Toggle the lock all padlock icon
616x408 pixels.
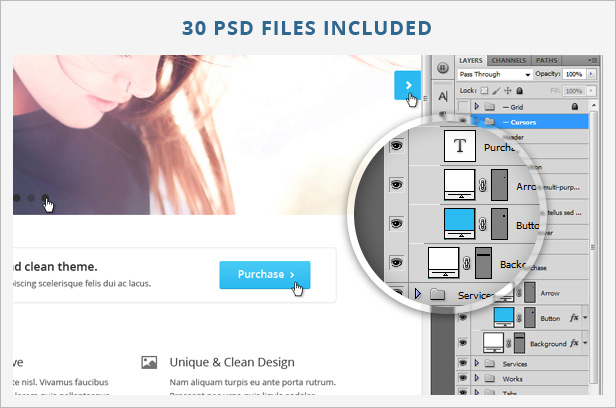tap(519, 91)
